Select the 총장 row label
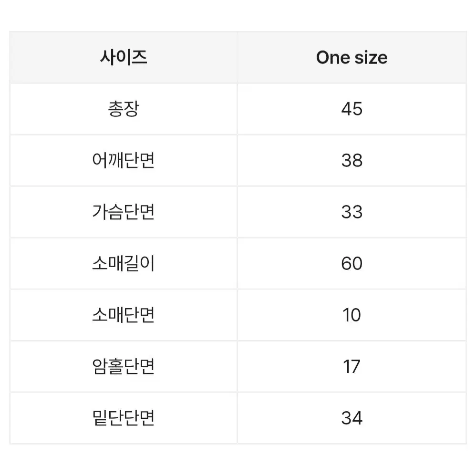Image resolution: width=476 pixels, height=476 pixels. coord(124,109)
